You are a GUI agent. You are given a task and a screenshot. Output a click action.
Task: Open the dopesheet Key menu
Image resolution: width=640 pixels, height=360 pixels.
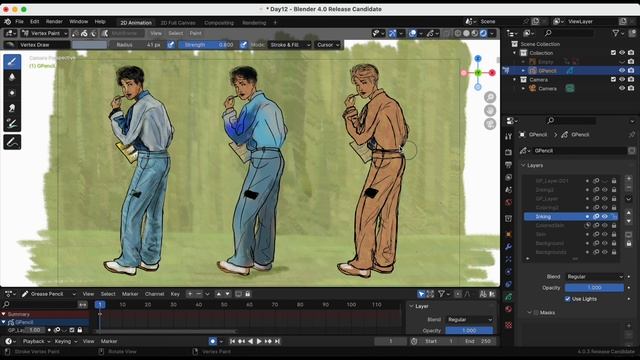(x=175, y=293)
